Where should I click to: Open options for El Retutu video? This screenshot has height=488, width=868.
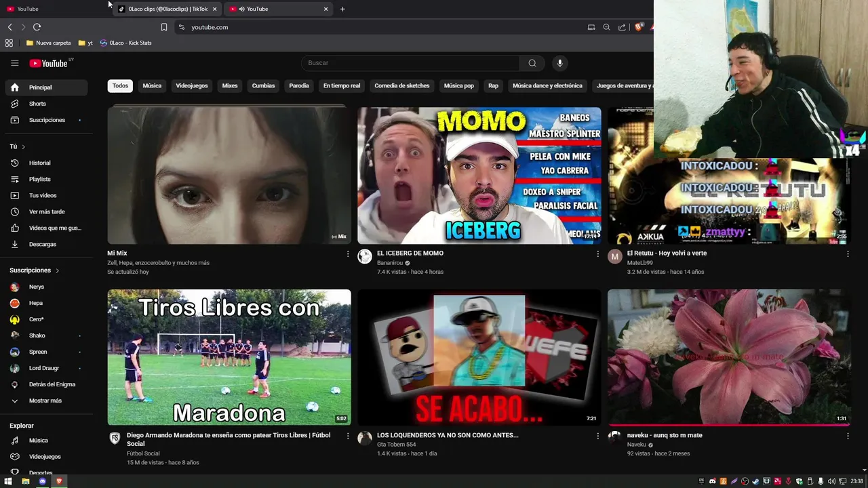848,253
